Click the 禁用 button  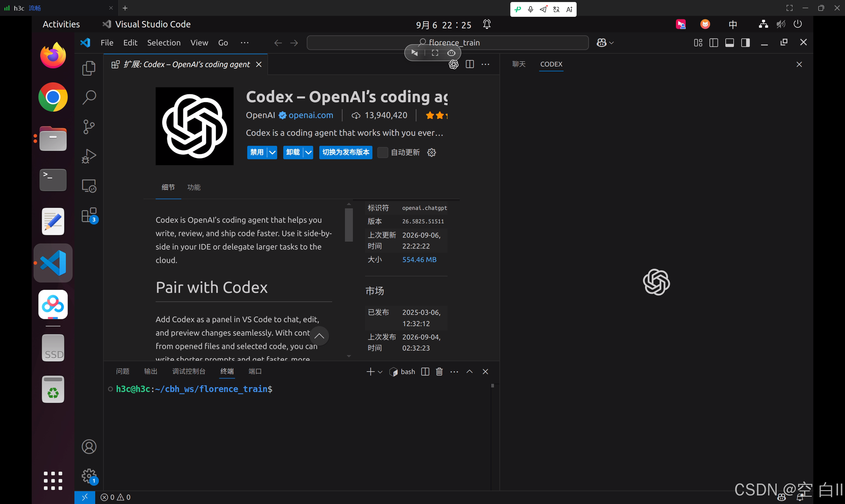click(257, 152)
